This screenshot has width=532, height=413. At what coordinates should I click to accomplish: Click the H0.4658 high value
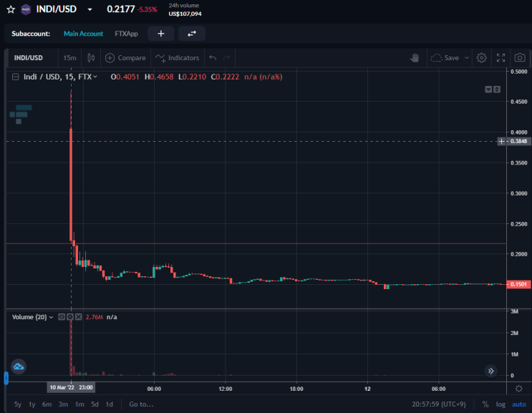[159, 77]
